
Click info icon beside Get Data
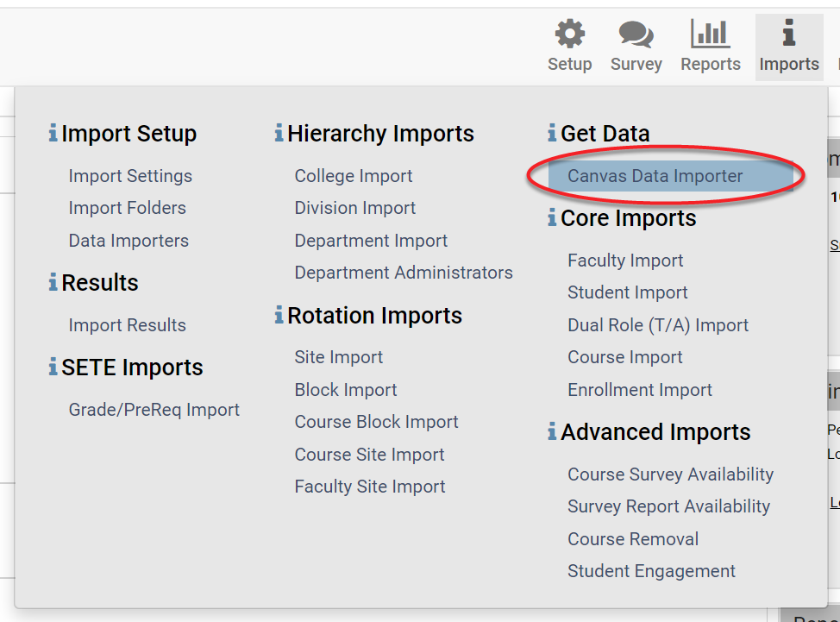[x=552, y=134]
